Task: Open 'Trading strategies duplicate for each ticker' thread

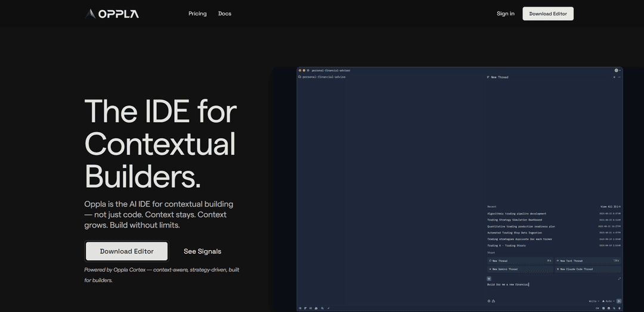Action: pyautogui.click(x=554, y=239)
